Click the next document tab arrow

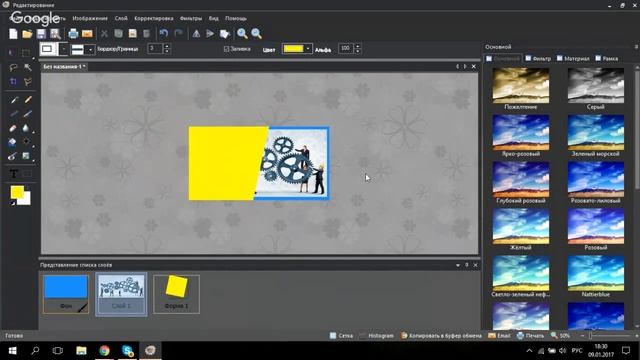[465, 66]
